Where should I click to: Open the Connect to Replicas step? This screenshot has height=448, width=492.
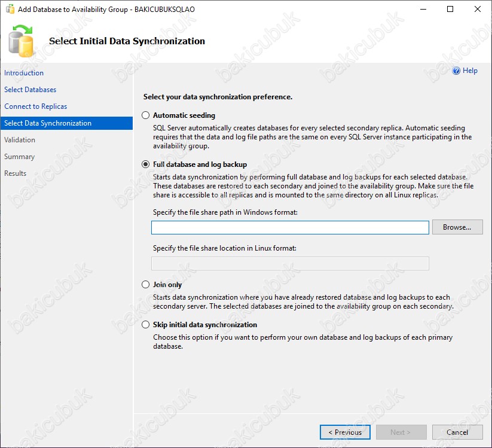click(x=35, y=106)
